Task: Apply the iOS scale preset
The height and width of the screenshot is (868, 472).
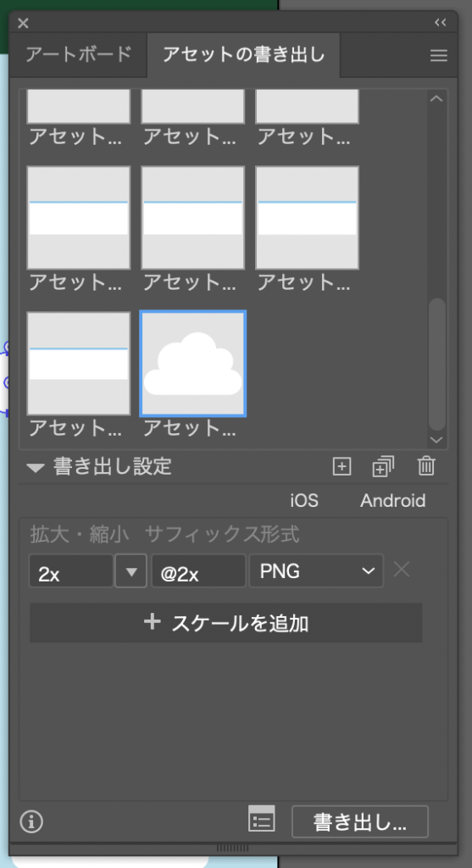Action: coord(304,501)
